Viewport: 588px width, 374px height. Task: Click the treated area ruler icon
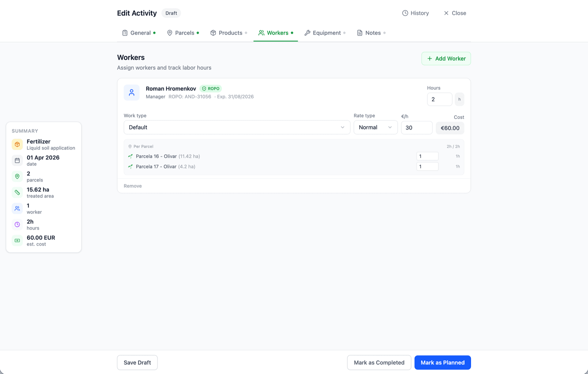point(17,193)
